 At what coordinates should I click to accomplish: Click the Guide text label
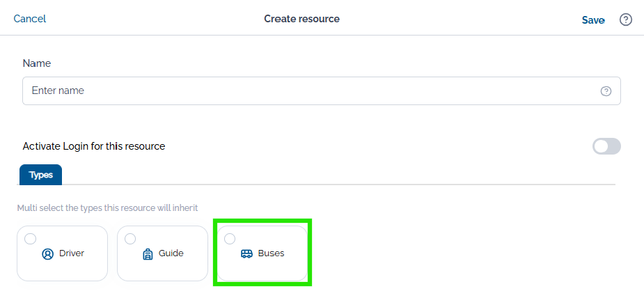[x=171, y=253]
